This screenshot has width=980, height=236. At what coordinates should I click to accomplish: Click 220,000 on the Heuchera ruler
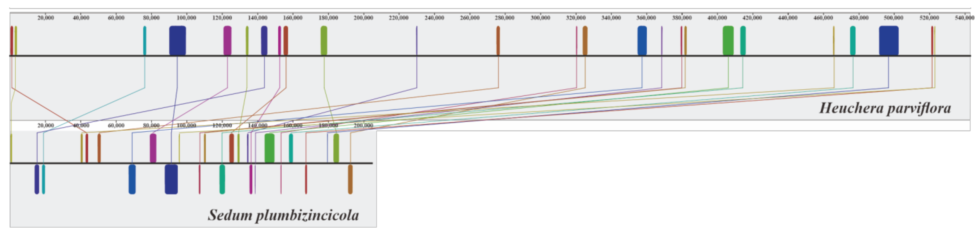coord(399,17)
